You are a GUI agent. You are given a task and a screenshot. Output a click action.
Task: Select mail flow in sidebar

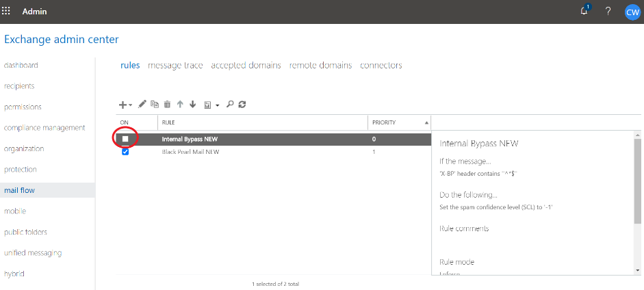coord(47,190)
